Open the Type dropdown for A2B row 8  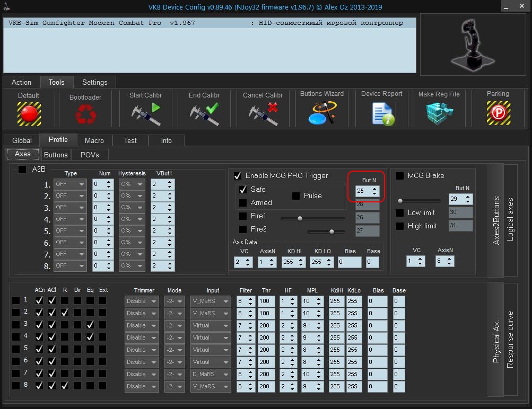tap(70, 265)
